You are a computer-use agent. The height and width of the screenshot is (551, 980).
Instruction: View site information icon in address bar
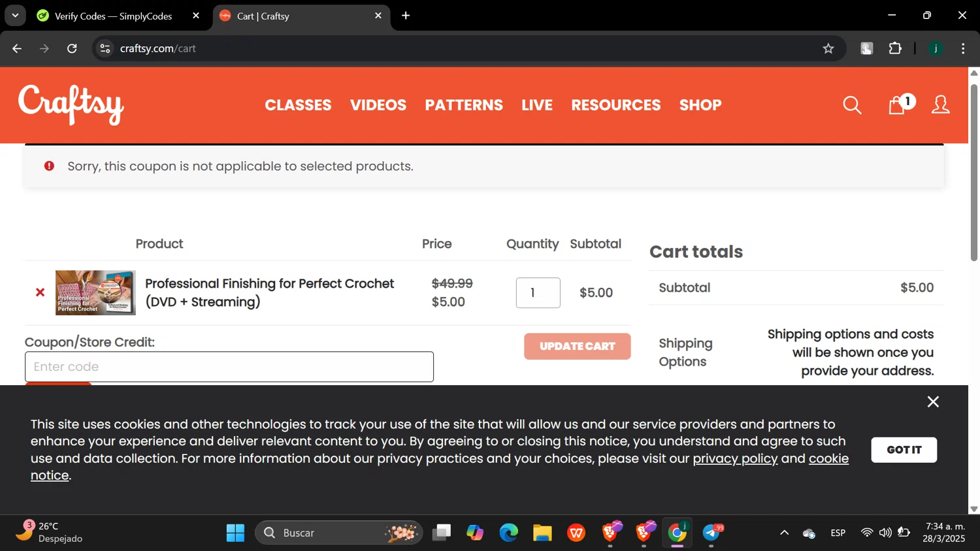point(105,48)
